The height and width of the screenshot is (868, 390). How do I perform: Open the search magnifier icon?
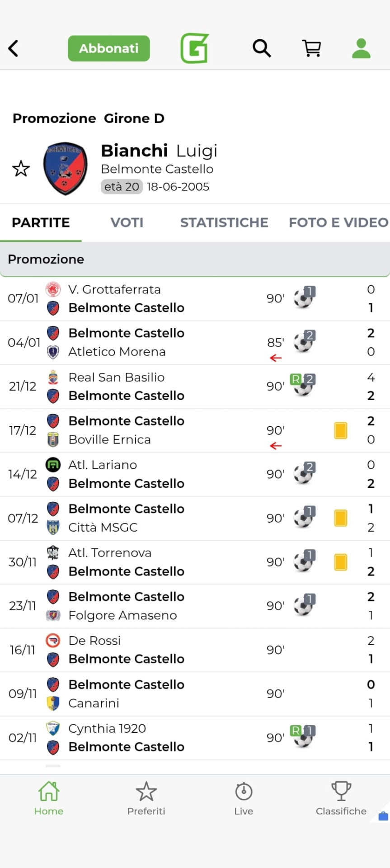(x=262, y=48)
